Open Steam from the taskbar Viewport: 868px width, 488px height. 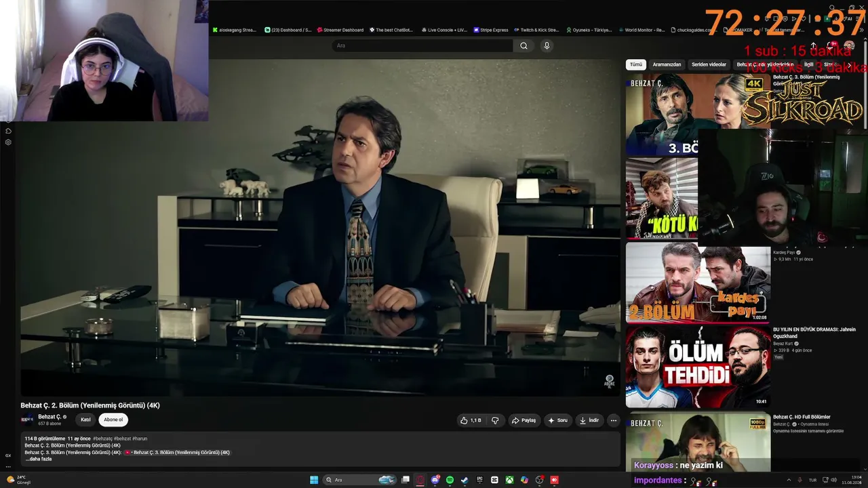click(465, 480)
